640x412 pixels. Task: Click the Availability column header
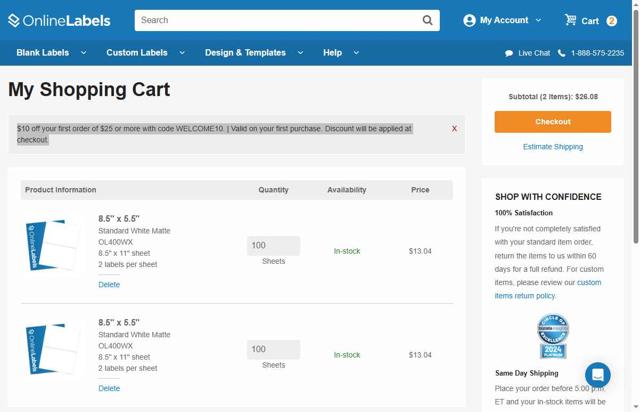coord(347,190)
